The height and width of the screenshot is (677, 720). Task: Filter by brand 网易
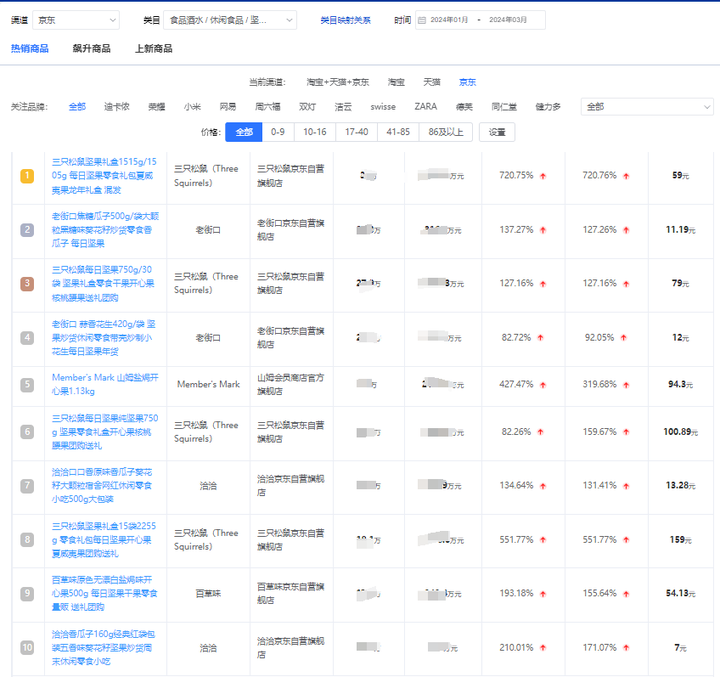pyautogui.click(x=228, y=107)
